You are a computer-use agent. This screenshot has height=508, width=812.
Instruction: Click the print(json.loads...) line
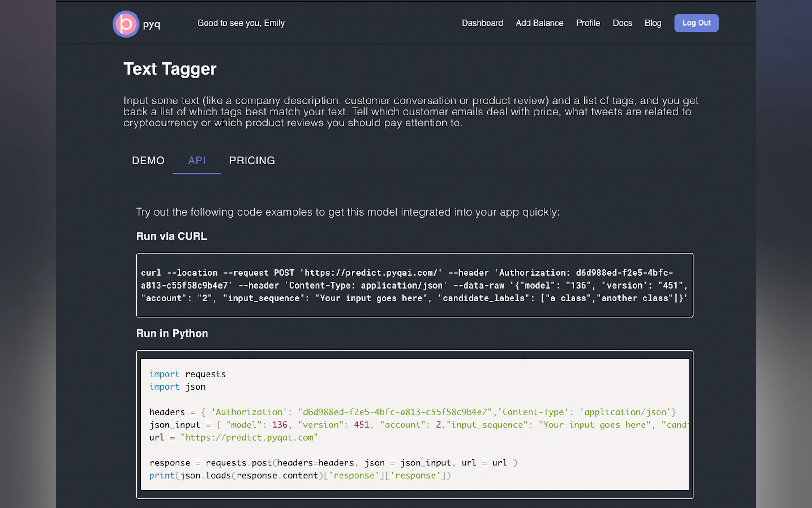(x=300, y=475)
